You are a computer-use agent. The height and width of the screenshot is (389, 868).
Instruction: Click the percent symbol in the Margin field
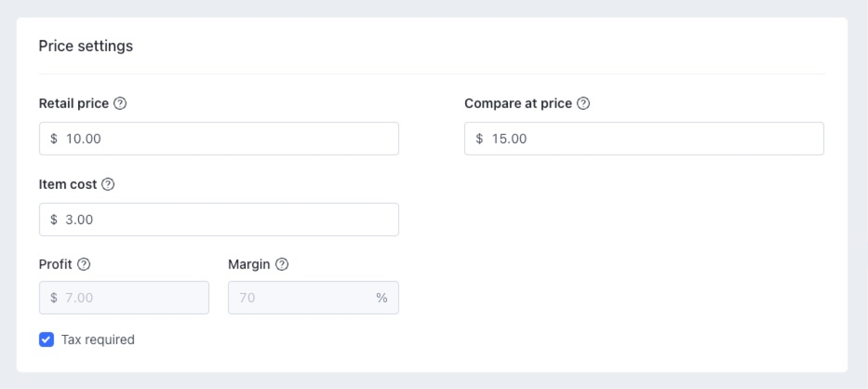click(x=381, y=298)
